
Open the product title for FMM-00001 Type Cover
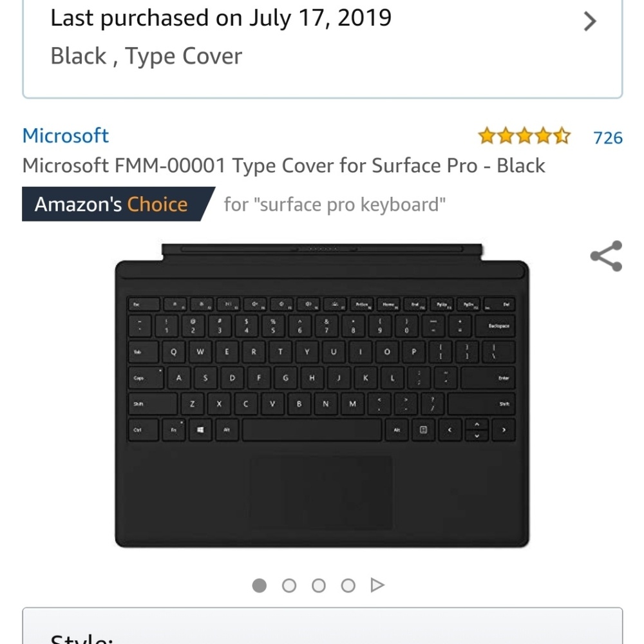(284, 166)
